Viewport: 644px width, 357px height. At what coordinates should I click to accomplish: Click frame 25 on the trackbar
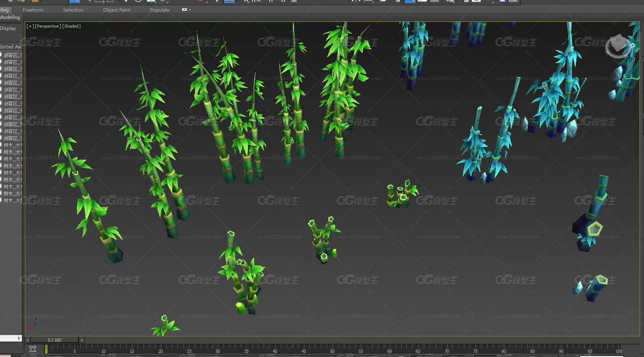(189, 351)
